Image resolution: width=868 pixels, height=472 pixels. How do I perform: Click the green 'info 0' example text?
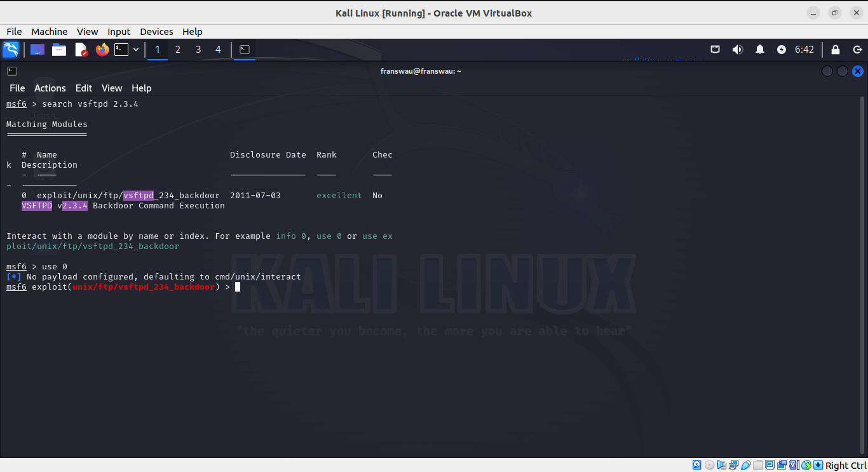[x=291, y=236]
